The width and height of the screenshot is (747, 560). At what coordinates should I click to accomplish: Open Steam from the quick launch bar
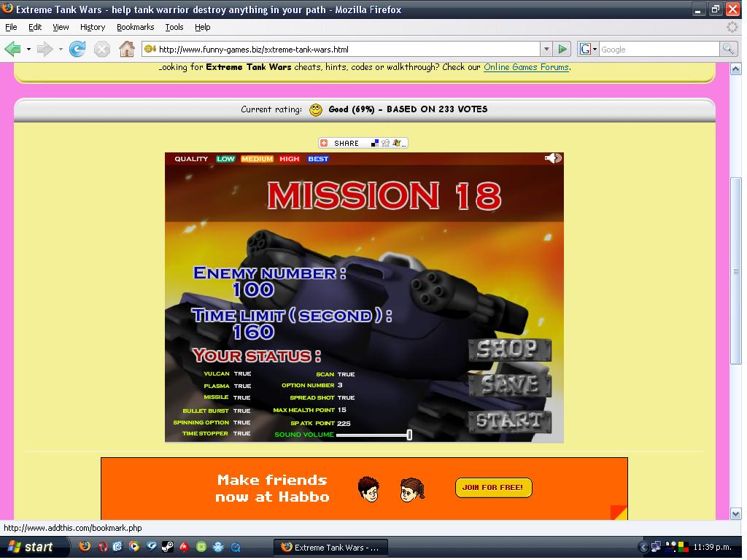[x=167, y=547]
